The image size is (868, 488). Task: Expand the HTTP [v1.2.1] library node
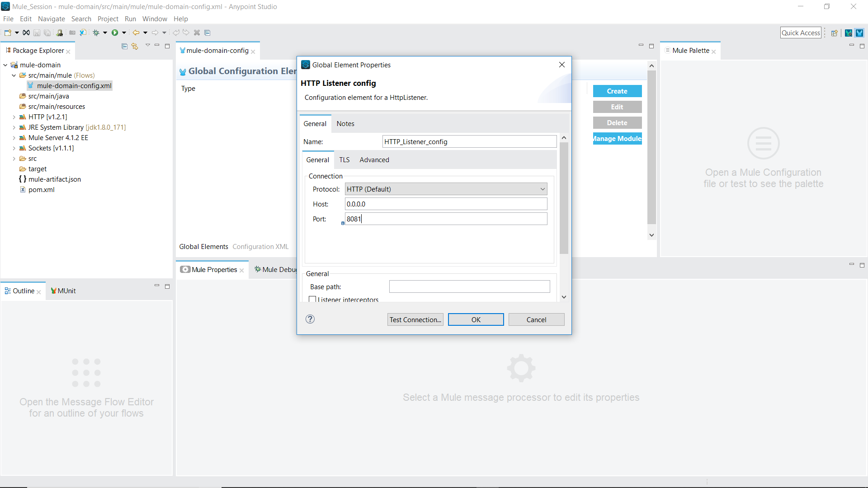(14, 117)
